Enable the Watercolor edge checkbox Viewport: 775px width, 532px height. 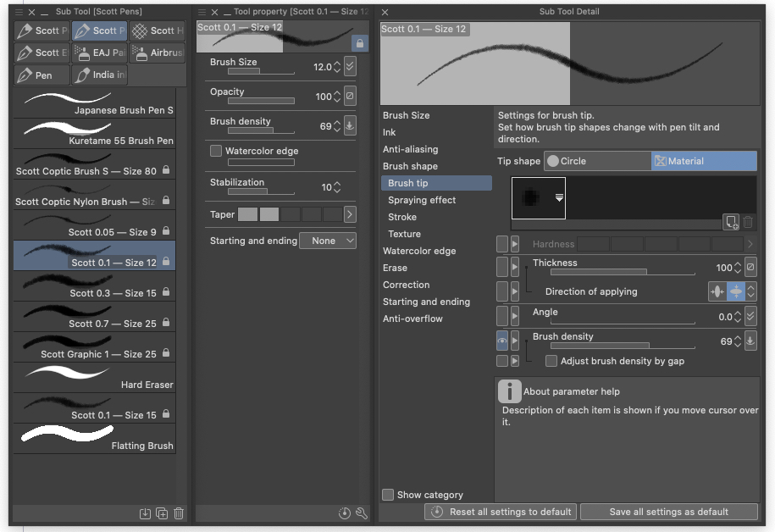coord(216,151)
